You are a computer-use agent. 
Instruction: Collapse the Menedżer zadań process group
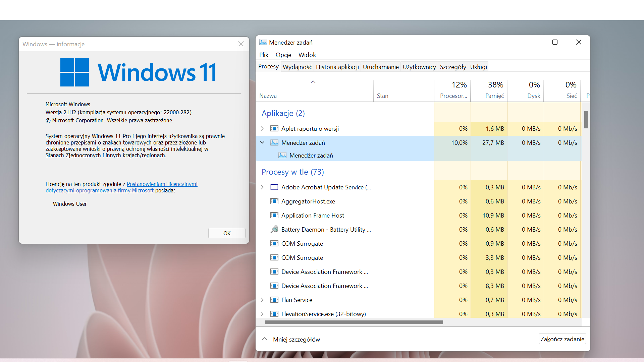click(x=262, y=143)
